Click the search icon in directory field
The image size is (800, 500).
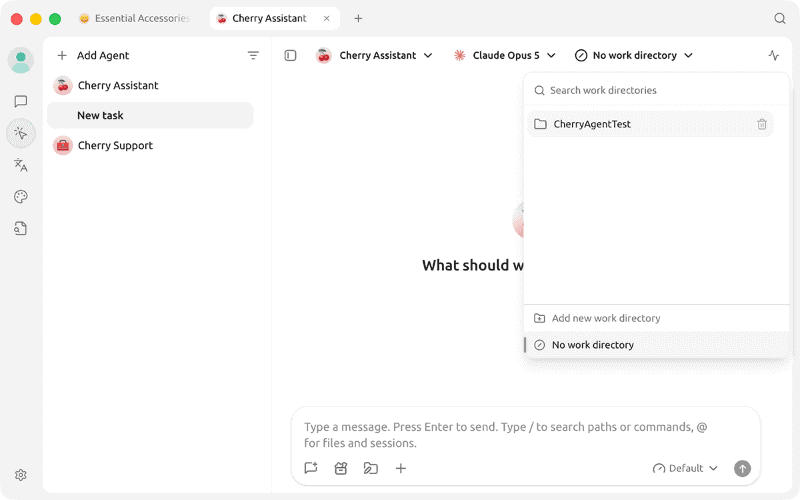pos(539,90)
